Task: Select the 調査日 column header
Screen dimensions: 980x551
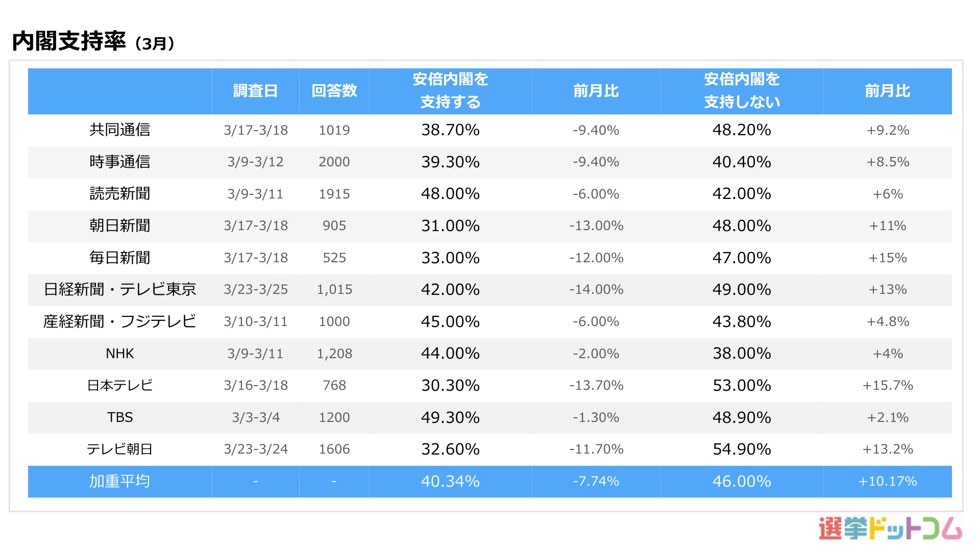Action: point(255,91)
